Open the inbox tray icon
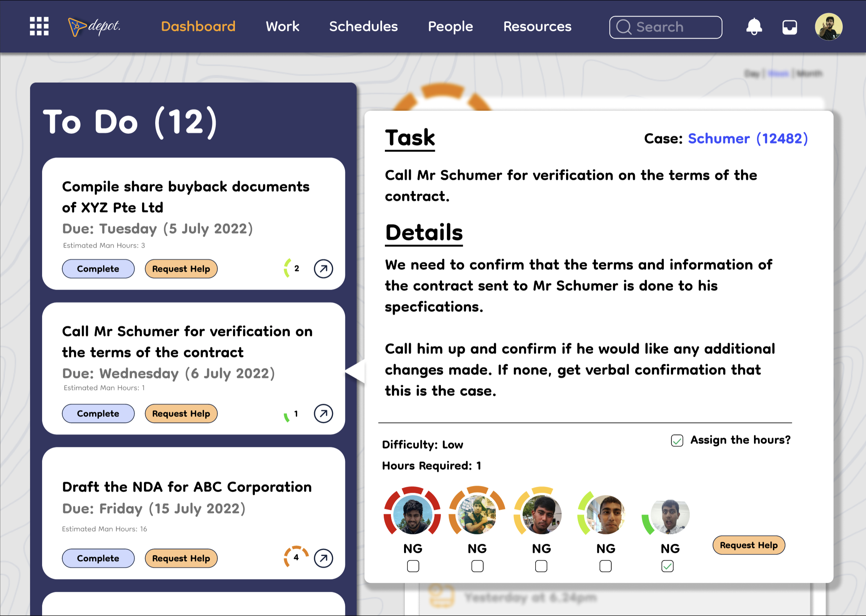 (x=789, y=27)
